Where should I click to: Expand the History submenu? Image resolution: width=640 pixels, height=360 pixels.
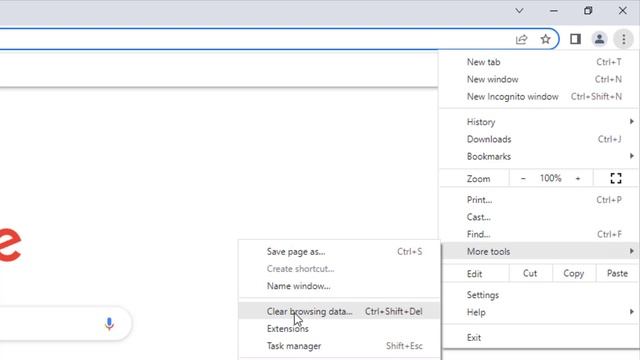pyautogui.click(x=539, y=122)
